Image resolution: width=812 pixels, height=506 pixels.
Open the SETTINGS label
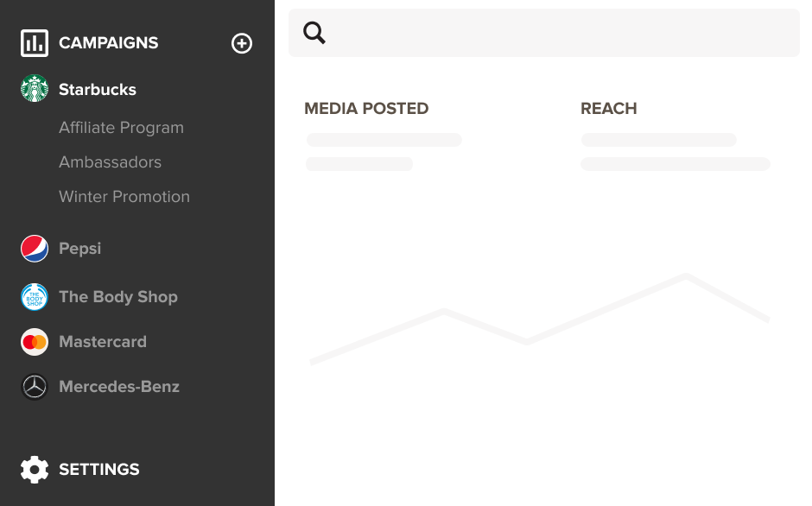click(98, 470)
